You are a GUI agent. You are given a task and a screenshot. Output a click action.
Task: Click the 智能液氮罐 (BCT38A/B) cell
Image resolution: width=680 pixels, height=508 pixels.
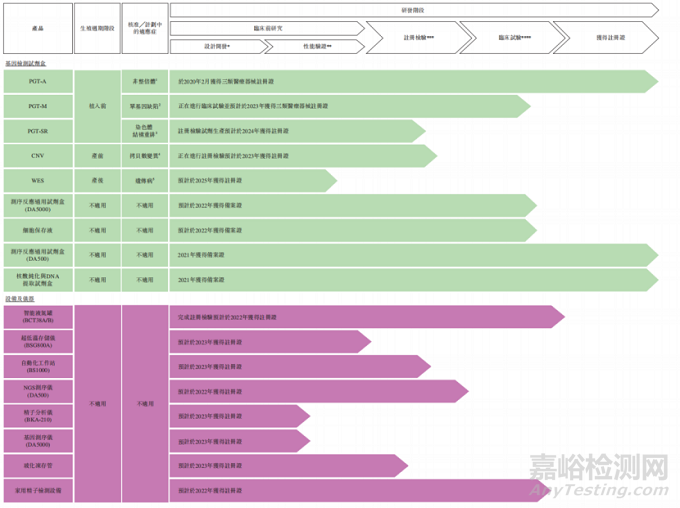coord(38,317)
